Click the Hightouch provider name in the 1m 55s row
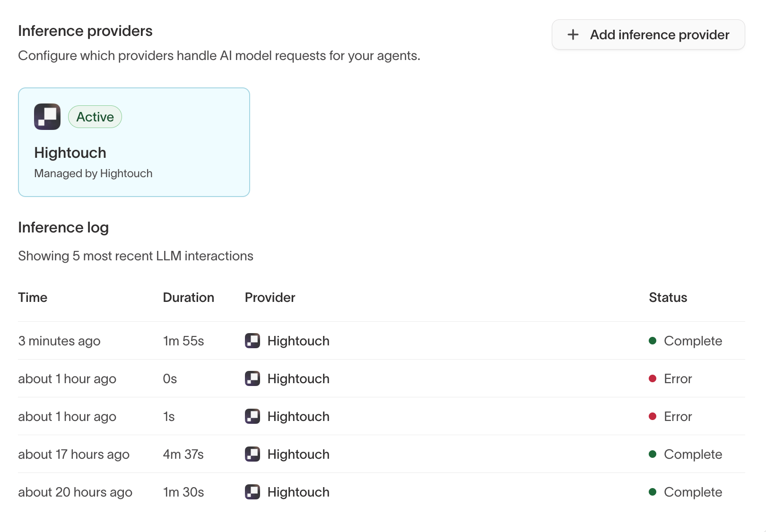Screen dimensions: 766x532 coord(298,341)
